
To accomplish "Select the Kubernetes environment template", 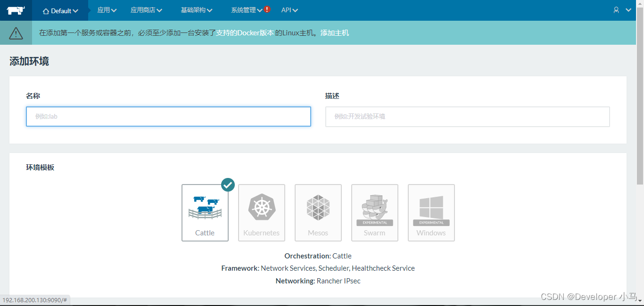I will click(262, 213).
